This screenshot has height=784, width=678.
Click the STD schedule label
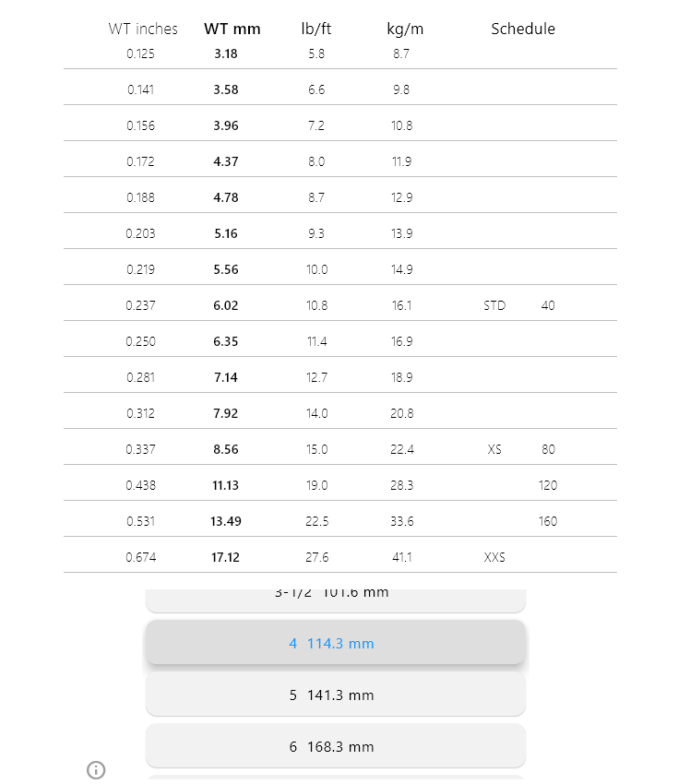(x=494, y=305)
